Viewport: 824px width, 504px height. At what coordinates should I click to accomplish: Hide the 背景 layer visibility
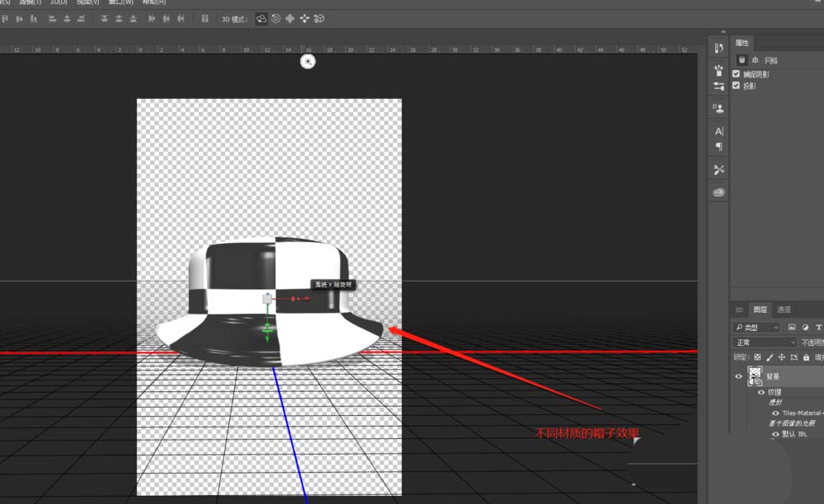(x=738, y=375)
